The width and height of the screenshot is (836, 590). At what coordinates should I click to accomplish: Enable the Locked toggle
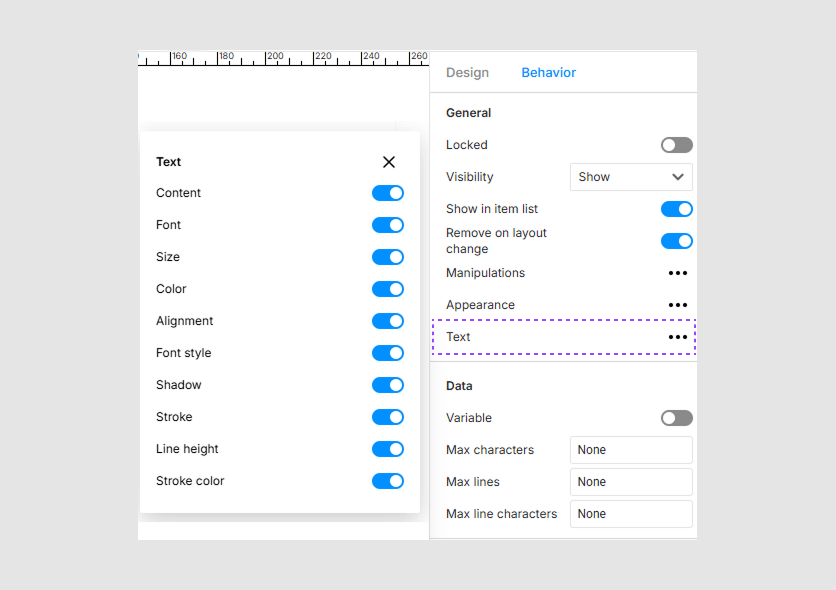pyautogui.click(x=676, y=144)
